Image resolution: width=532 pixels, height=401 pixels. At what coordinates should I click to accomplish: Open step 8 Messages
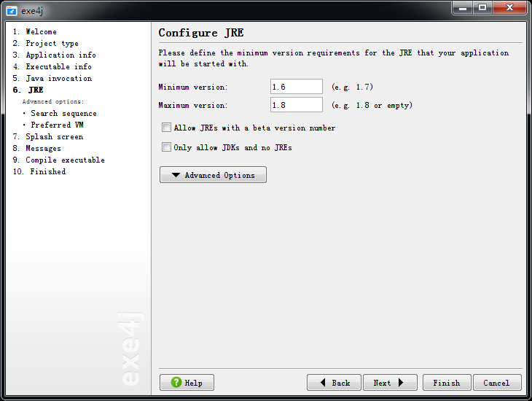click(x=36, y=149)
